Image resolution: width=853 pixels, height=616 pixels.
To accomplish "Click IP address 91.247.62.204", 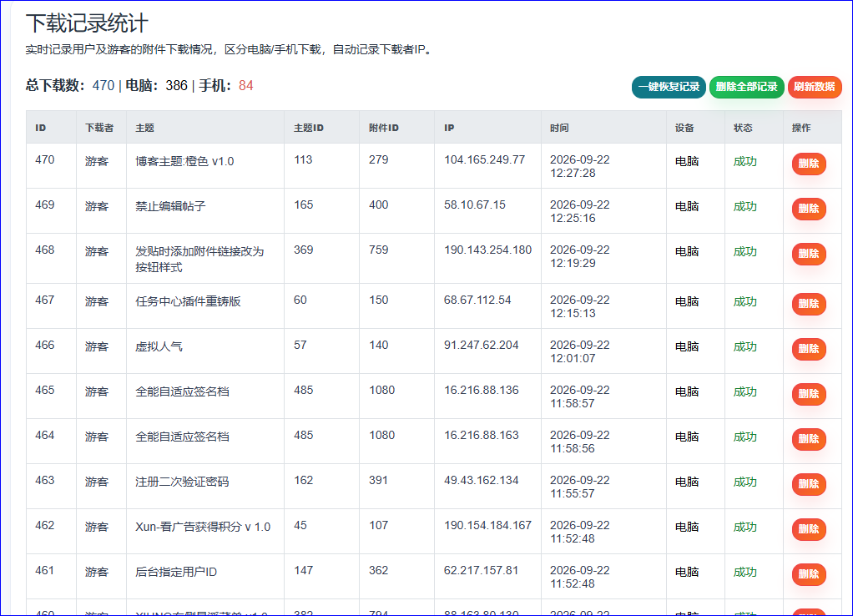I will click(481, 346).
